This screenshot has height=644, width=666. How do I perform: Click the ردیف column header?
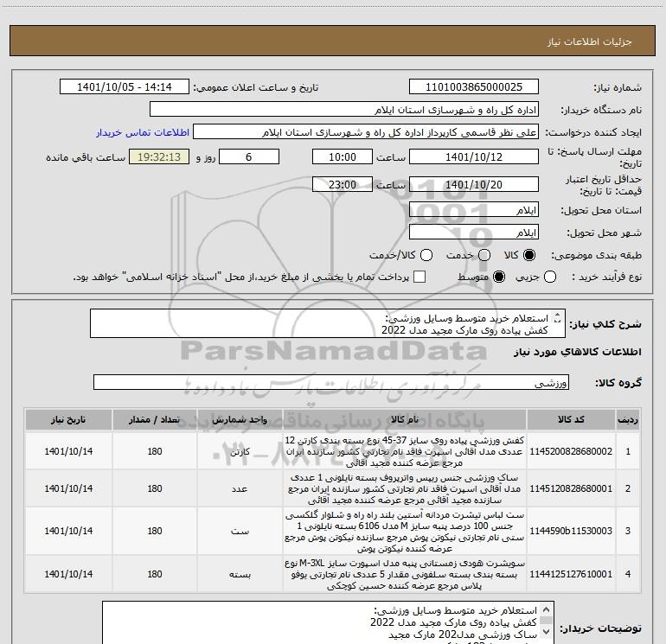[628, 420]
